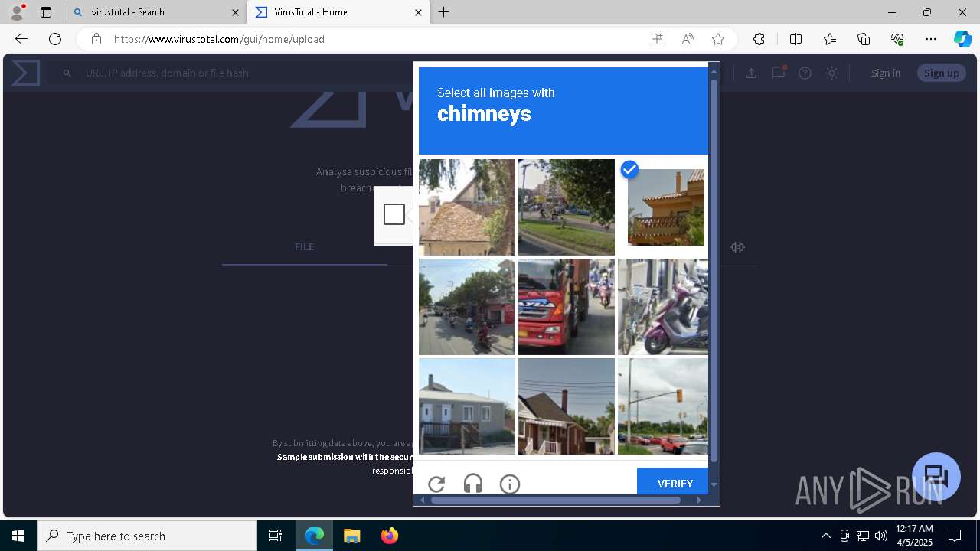Viewport: 980px width, 551px height.
Task: Click the VERIFY button
Action: point(674,483)
